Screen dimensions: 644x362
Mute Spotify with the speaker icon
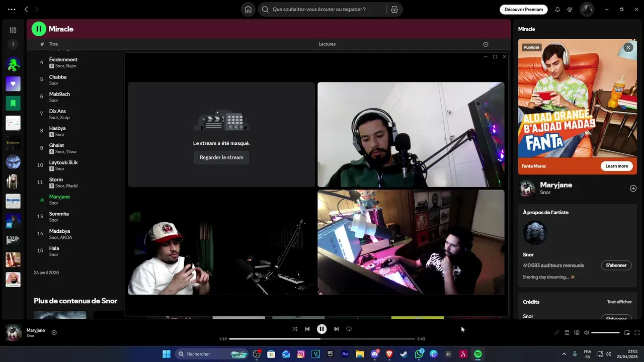click(586, 332)
